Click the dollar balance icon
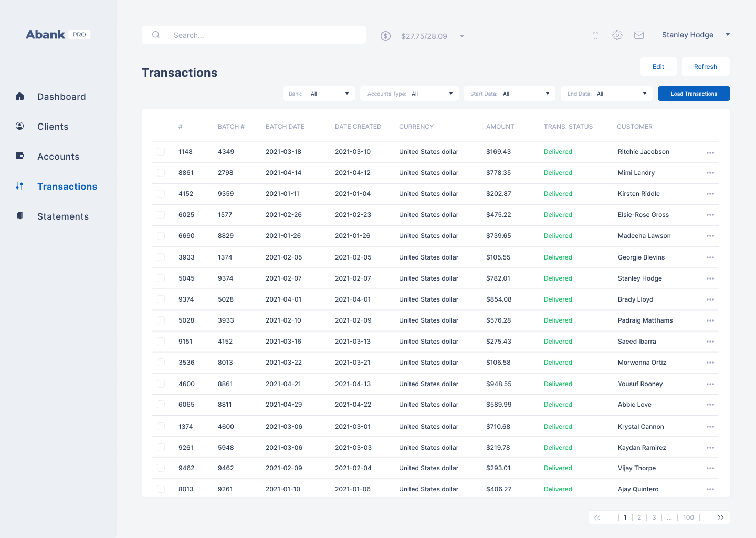The width and height of the screenshot is (756, 538). point(386,36)
